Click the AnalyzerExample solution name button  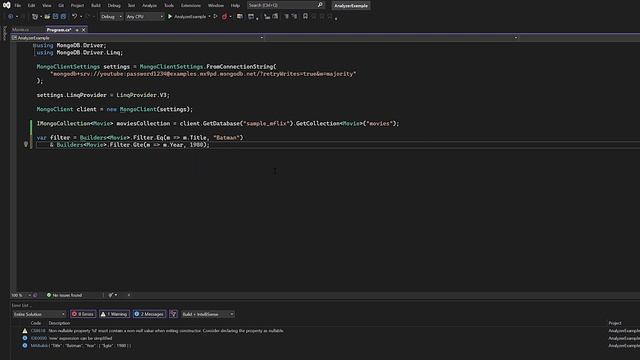coord(351,6)
